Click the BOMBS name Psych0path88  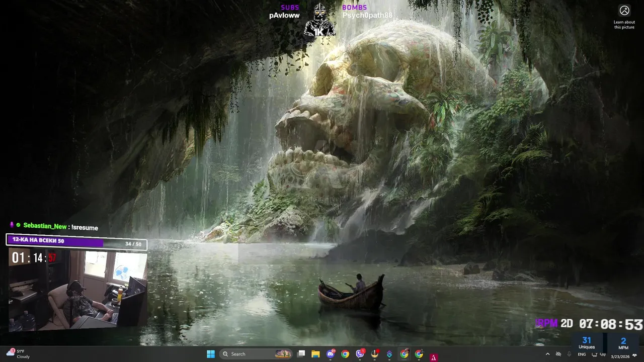pos(367,16)
